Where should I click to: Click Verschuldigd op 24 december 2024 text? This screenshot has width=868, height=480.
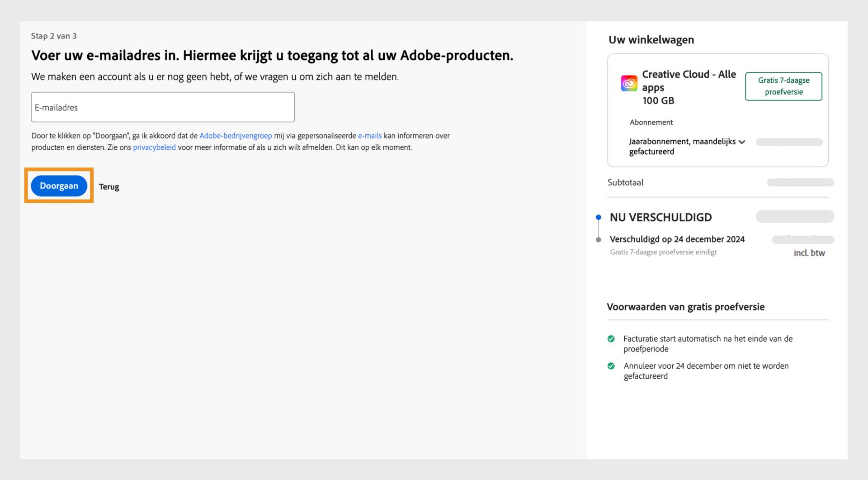677,239
